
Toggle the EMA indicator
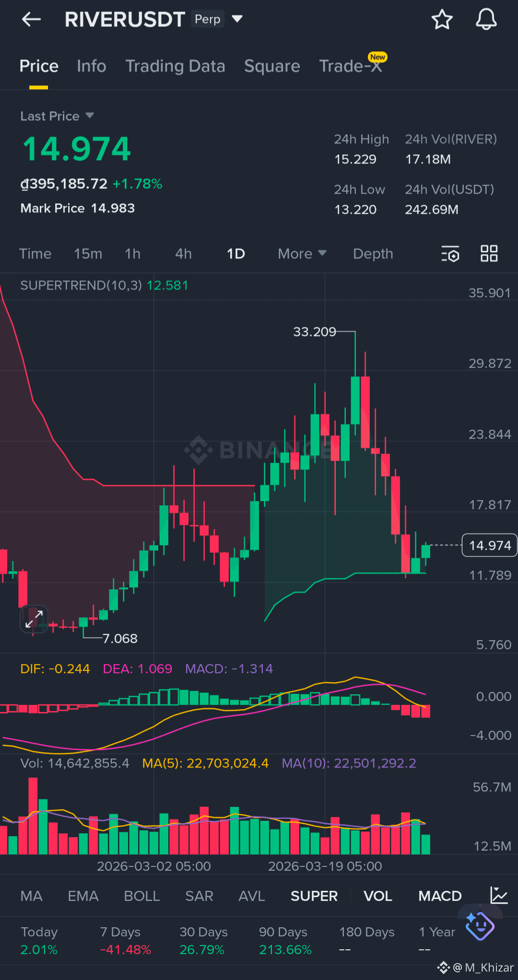(83, 896)
